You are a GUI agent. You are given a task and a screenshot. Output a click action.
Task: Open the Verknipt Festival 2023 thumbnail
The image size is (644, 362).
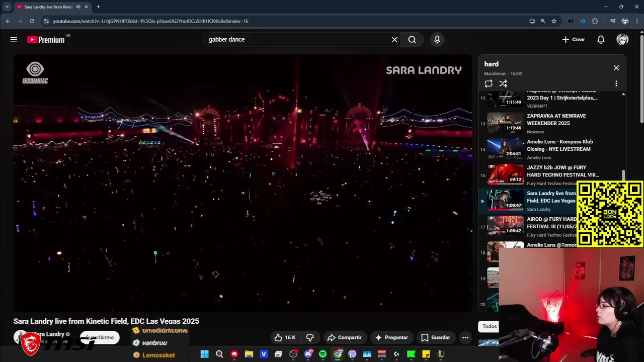pos(506,99)
